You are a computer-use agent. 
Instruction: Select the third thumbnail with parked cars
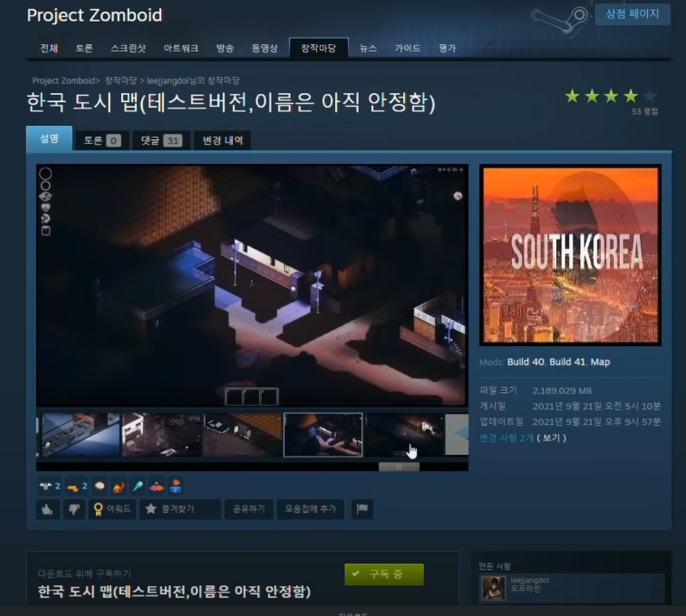pos(242,435)
